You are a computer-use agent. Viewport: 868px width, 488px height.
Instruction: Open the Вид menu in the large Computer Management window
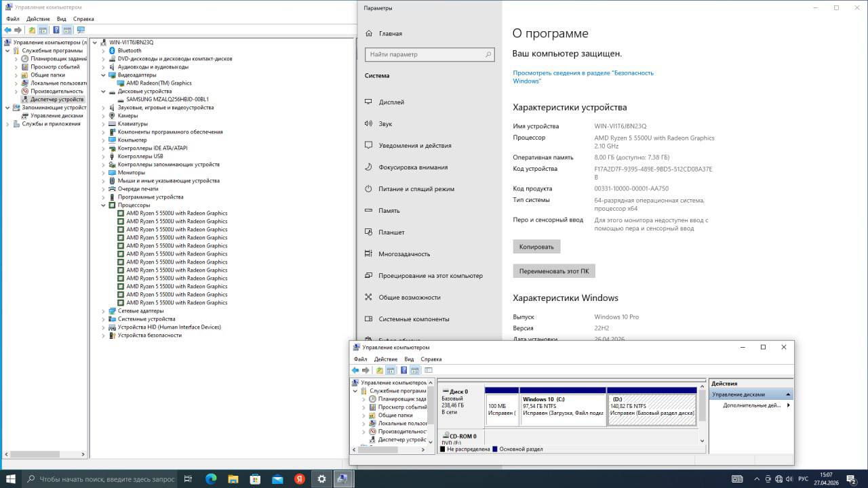point(62,19)
